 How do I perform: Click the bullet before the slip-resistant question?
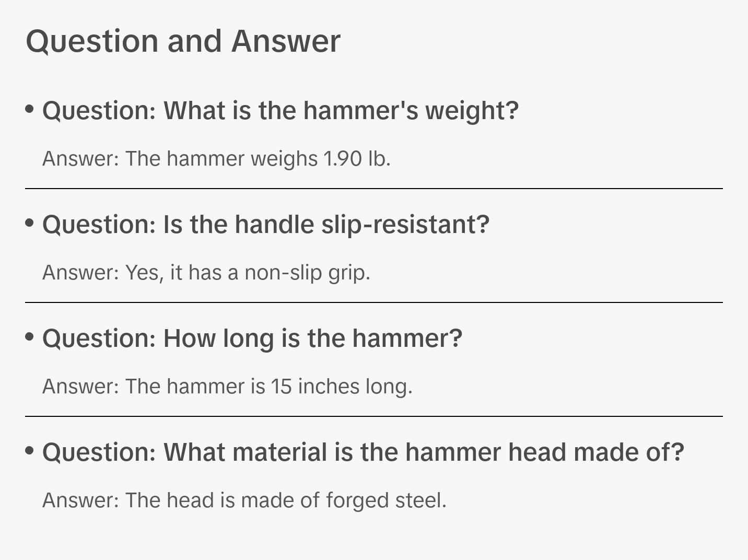pyautogui.click(x=30, y=223)
